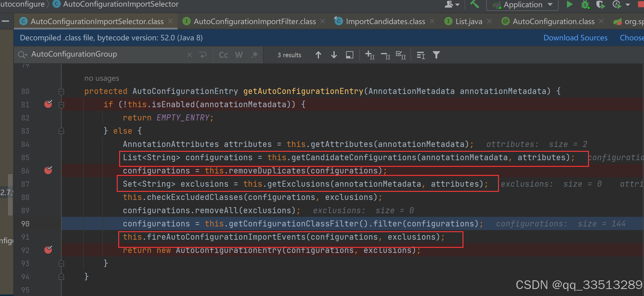Click inside the AutoConfigurationGroup search field
This screenshot has height=296, width=644.
pyautogui.click(x=90, y=54)
